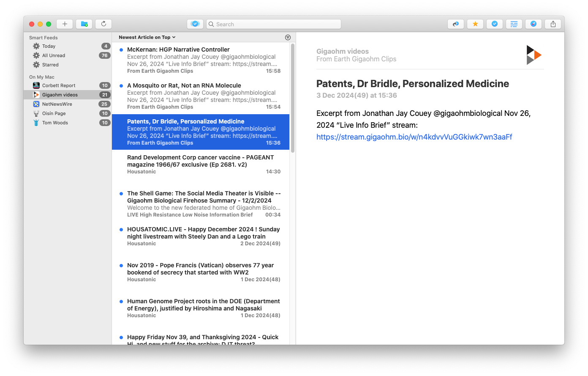The image size is (588, 376).
Task: Toggle the Star button in the toolbar
Action: pos(475,24)
